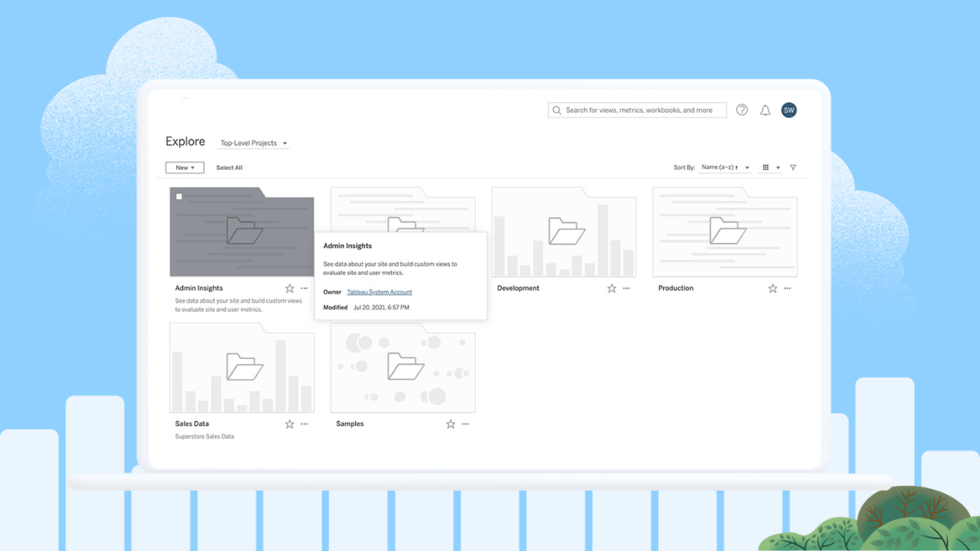The image size is (980, 551).
Task: Open the New menu
Action: pos(185,167)
